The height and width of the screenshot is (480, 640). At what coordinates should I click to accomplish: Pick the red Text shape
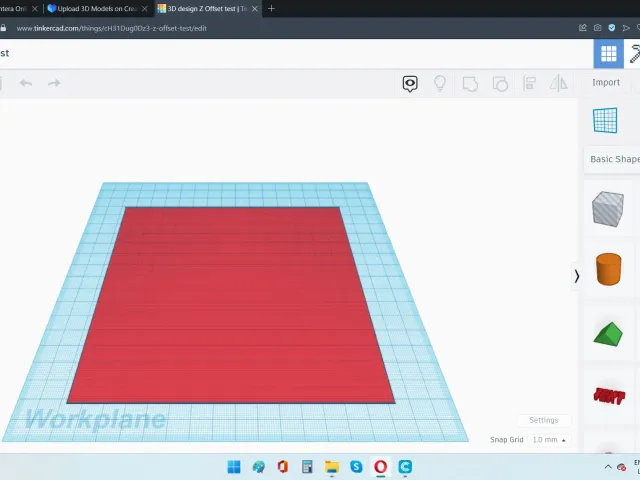609,396
